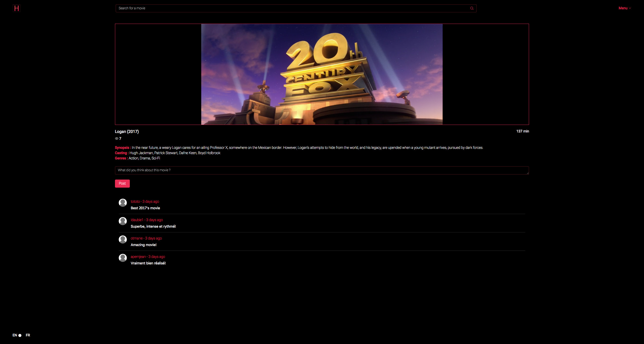Toggle the language switch dot
Screen dimensions: 644x344
point(20,335)
